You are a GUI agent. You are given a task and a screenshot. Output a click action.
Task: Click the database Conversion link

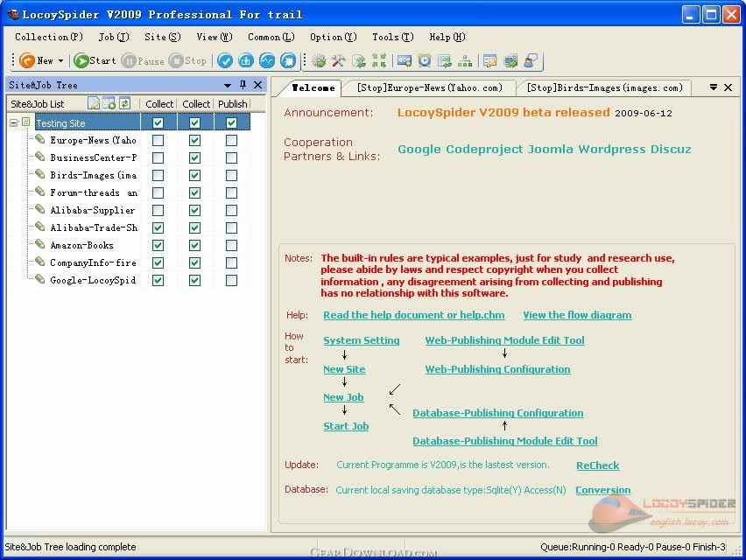pyautogui.click(x=603, y=490)
